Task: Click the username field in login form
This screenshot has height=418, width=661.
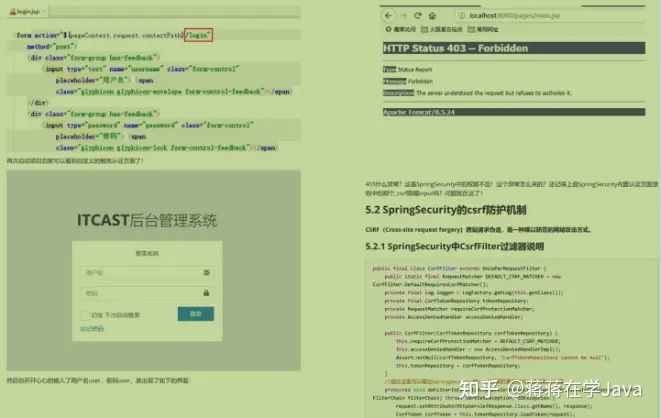Action: tap(147, 273)
